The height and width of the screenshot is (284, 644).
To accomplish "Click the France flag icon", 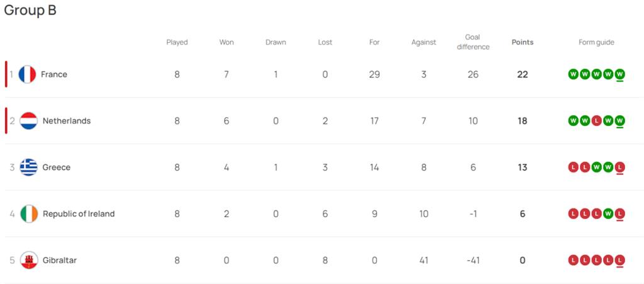I will tap(27, 74).
